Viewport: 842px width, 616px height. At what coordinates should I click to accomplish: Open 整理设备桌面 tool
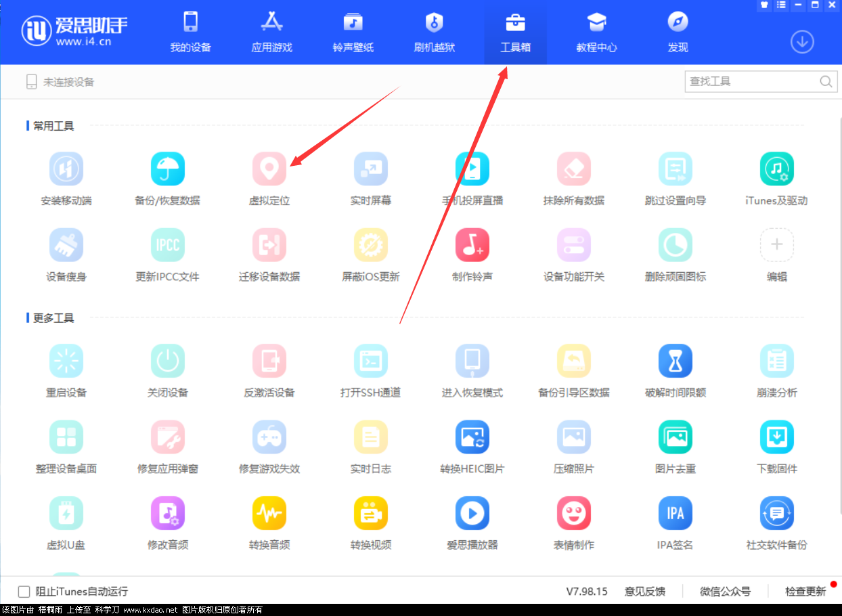[x=66, y=437]
